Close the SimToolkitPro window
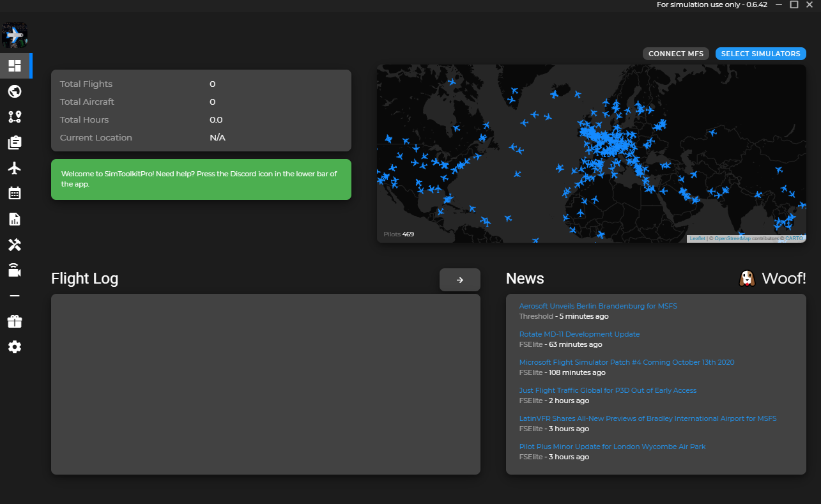The height and width of the screenshot is (504, 821). click(809, 4)
